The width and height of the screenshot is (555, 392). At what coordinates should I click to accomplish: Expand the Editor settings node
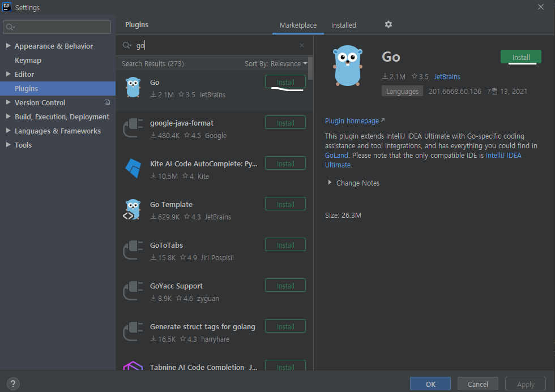[8, 74]
